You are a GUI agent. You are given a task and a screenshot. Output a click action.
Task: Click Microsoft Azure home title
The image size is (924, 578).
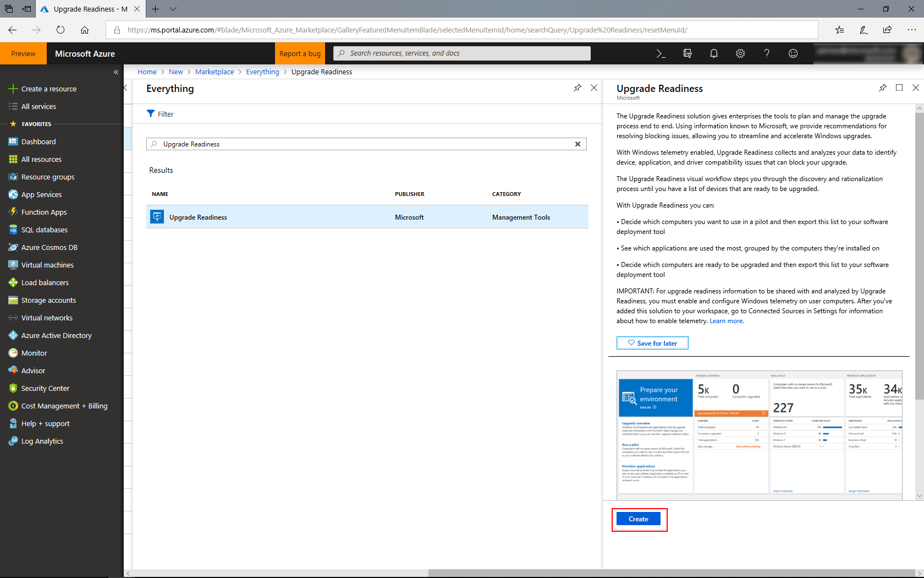[x=85, y=53]
